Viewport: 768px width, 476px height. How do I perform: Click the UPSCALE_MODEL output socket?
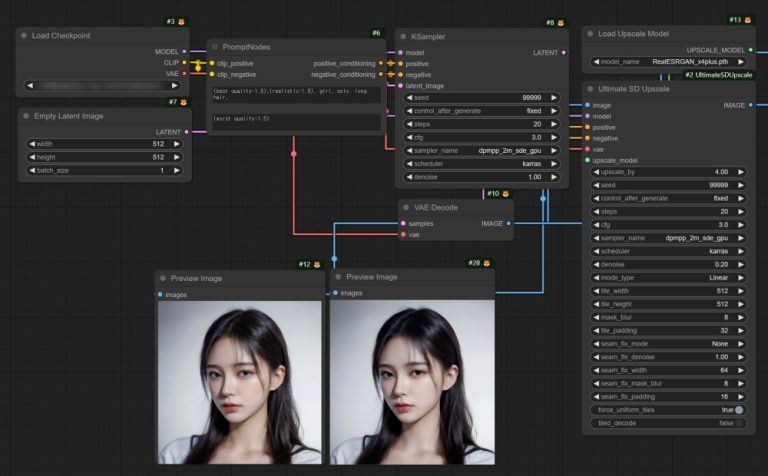750,50
